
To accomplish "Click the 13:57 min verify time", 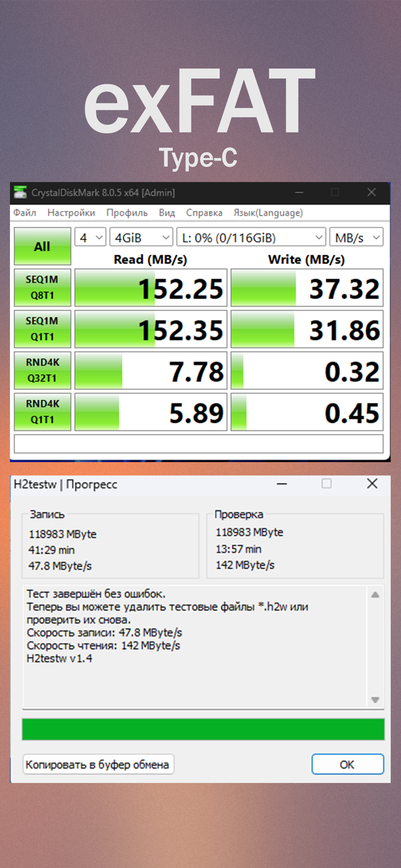I will (x=238, y=549).
